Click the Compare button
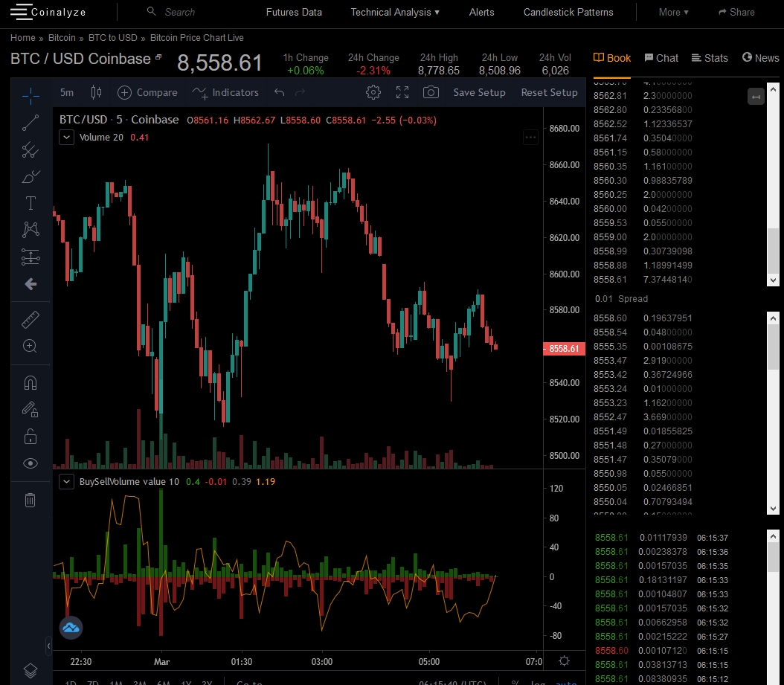 [147, 92]
